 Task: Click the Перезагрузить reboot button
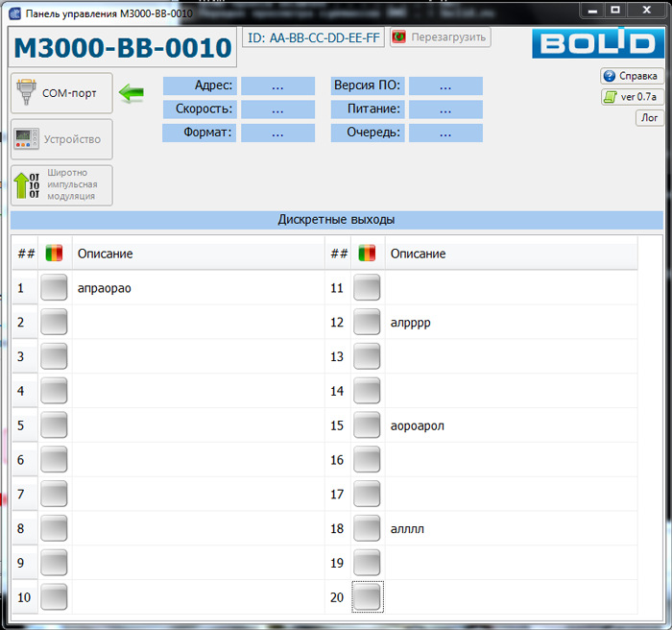pyautogui.click(x=440, y=37)
